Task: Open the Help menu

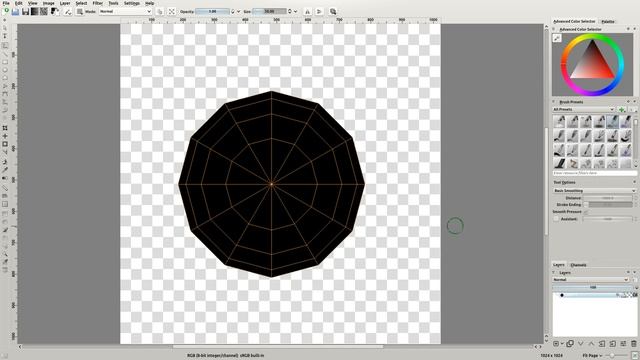Action: point(149,3)
